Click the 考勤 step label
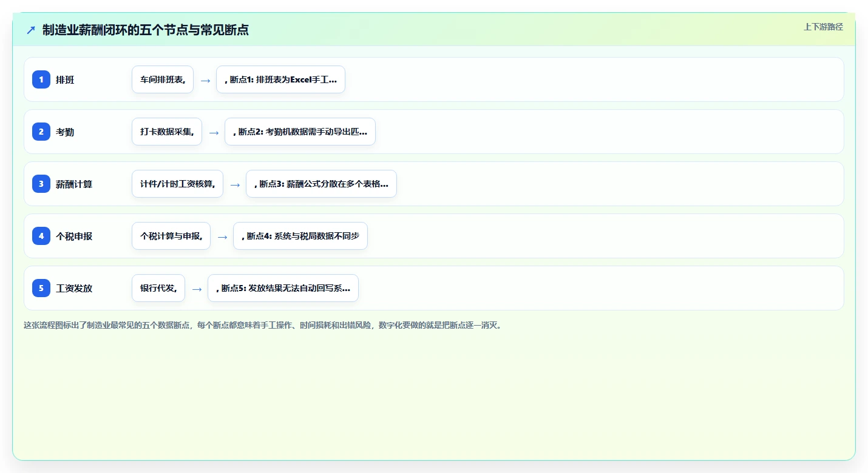 [x=65, y=132]
